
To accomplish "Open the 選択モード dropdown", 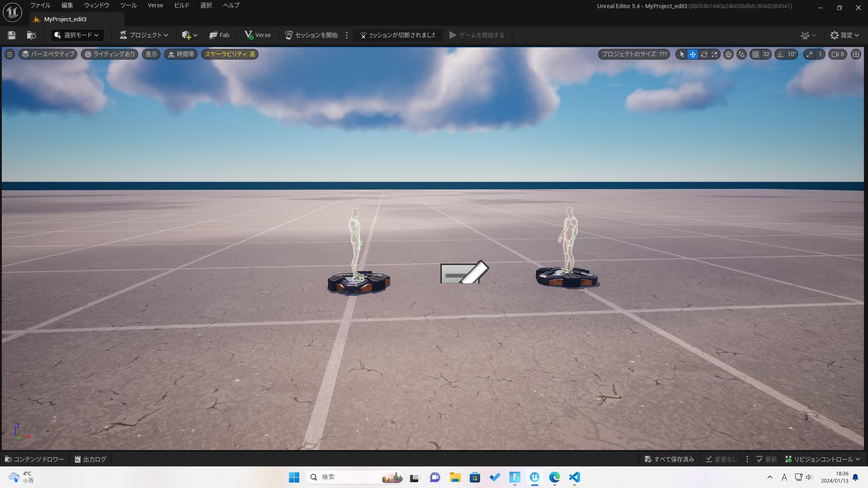I will (77, 35).
